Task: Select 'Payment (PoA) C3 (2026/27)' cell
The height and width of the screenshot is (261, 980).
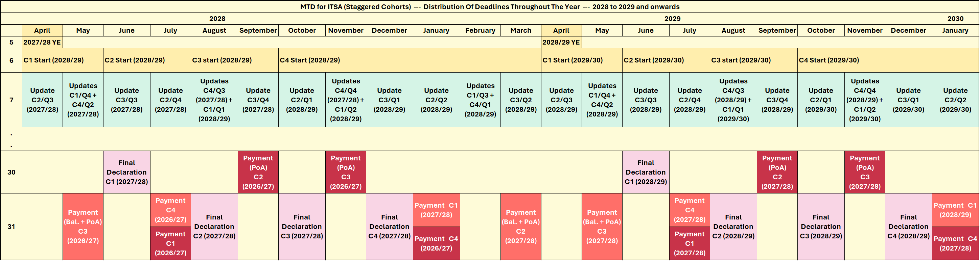Action: (346, 172)
